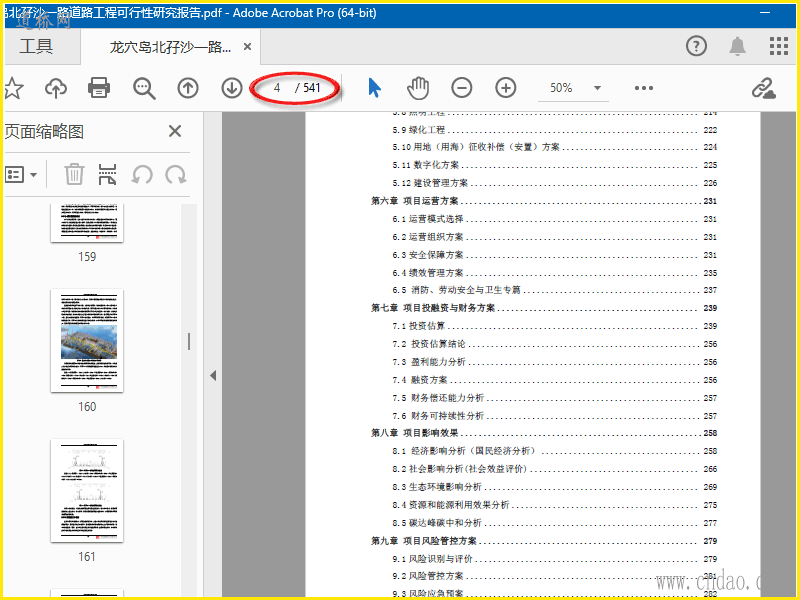Screen dimensions: 800x600
Task: Rotate page clockwise
Action: coord(176,174)
